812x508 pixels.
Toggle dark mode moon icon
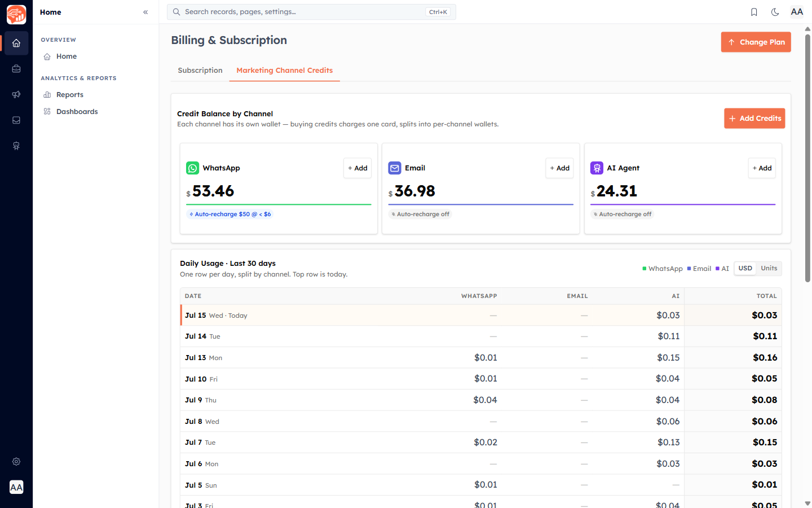(x=775, y=12)
